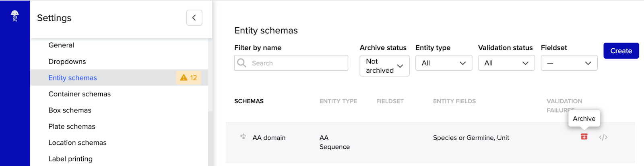Collapse the Settings sidebar panel

pyautogui.click(x=194, y=18)
